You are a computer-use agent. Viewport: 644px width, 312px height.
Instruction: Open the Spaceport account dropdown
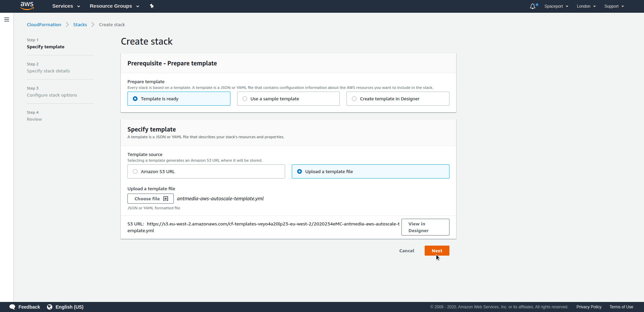click(x=556, y=6)
